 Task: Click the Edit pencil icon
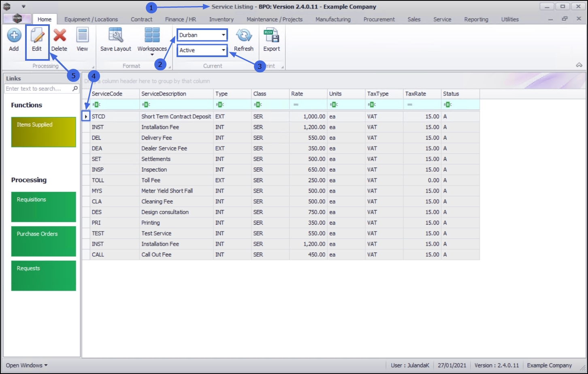(x=37, y=35)
